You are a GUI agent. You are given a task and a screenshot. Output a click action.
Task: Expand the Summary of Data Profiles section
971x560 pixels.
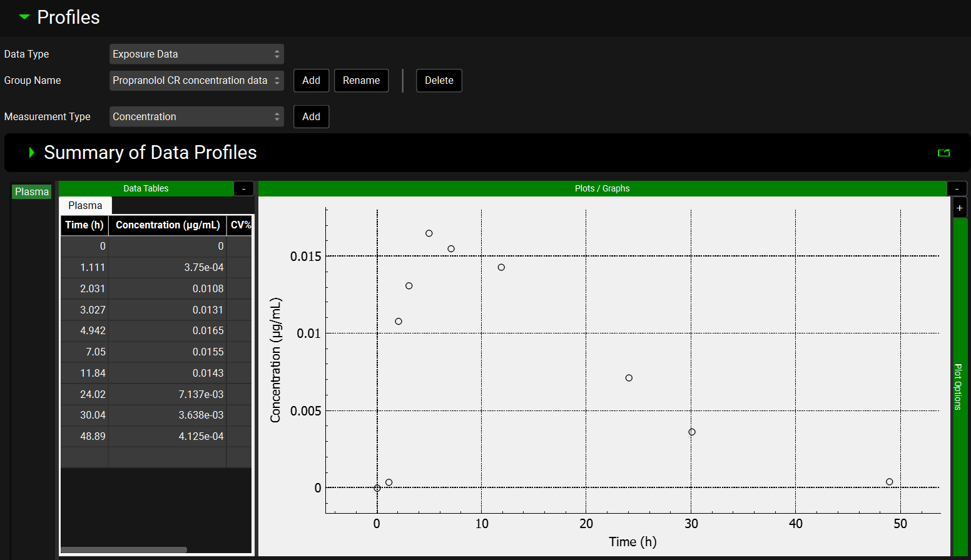32,153
